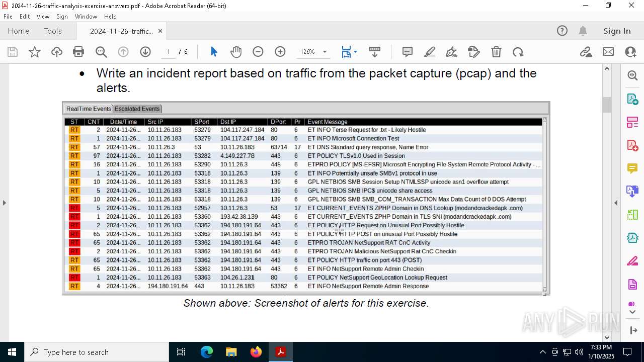The image size is (644, 362).
Task: Click the taskbar search box
Action: tap(97, 352)
